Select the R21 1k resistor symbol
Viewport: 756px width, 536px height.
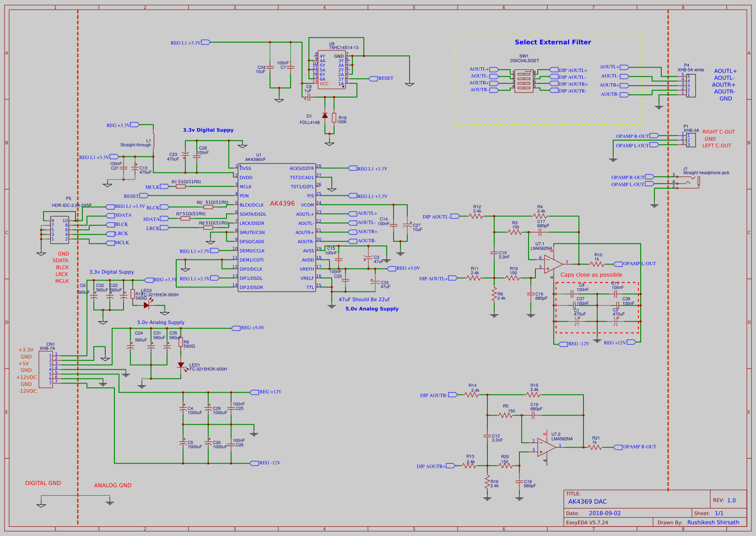tap(595, 447)
